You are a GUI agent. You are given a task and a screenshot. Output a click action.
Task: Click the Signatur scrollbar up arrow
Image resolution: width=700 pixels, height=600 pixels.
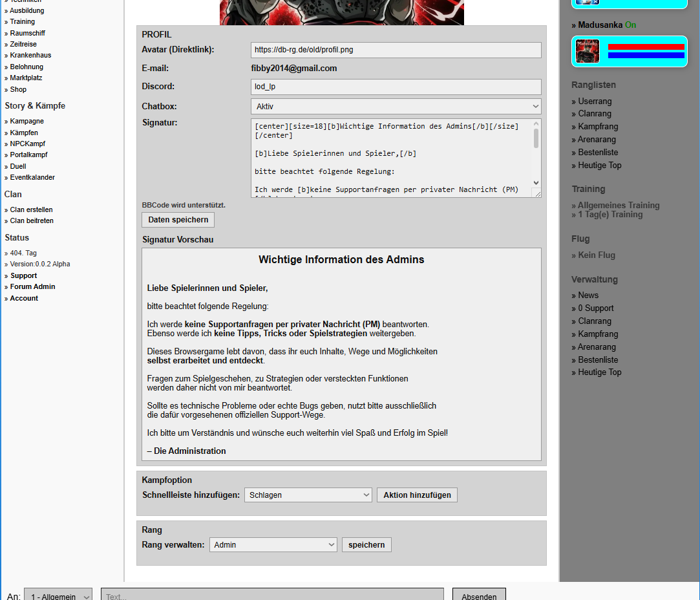536,123
